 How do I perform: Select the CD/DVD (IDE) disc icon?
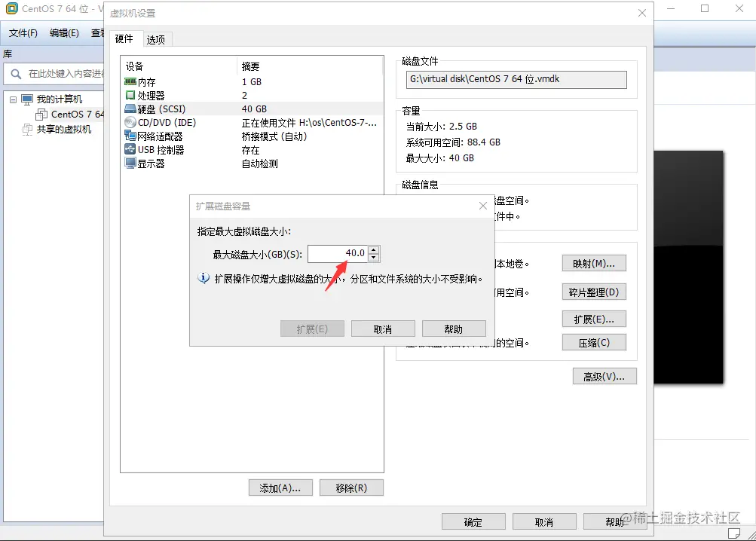coord(130,123)
